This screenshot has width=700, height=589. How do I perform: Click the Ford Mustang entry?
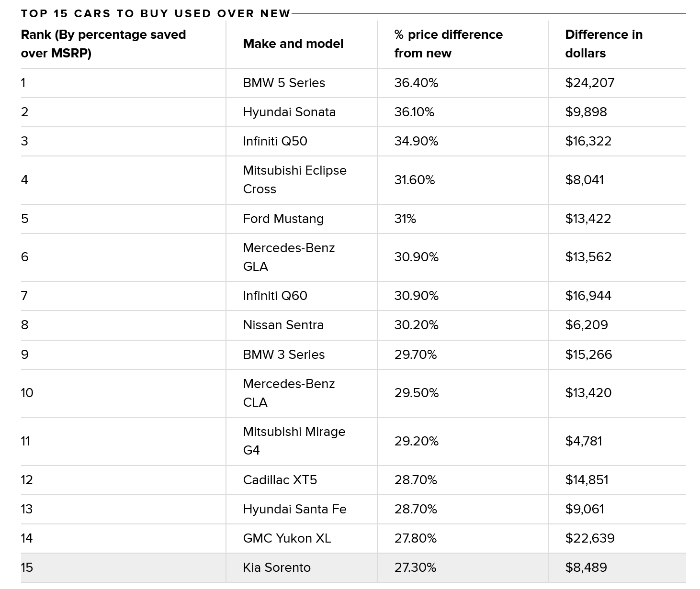(283, 219)
